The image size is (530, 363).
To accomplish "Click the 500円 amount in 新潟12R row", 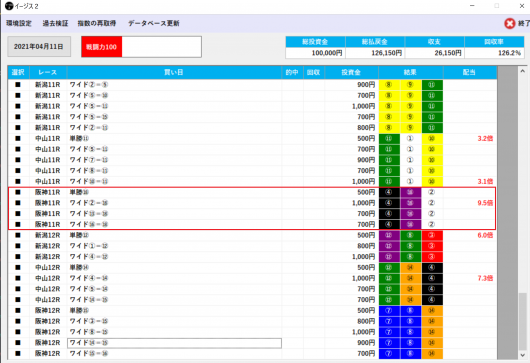I will (x=366, y=235).
